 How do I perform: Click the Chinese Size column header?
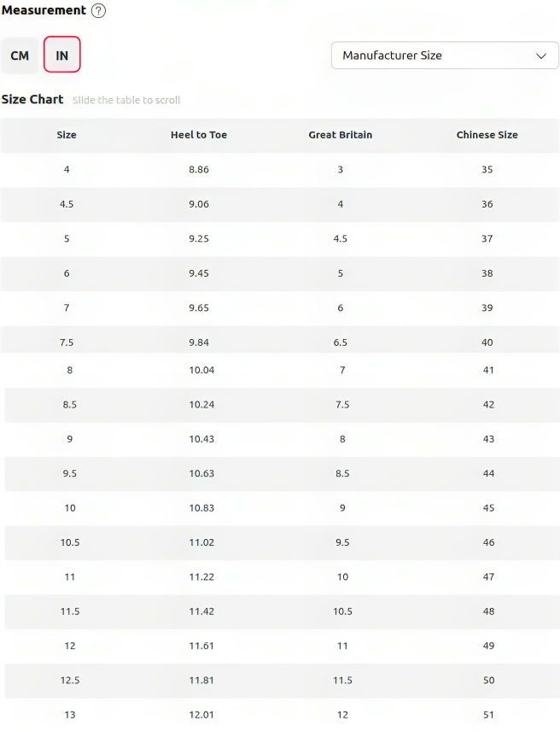[487, 135]
